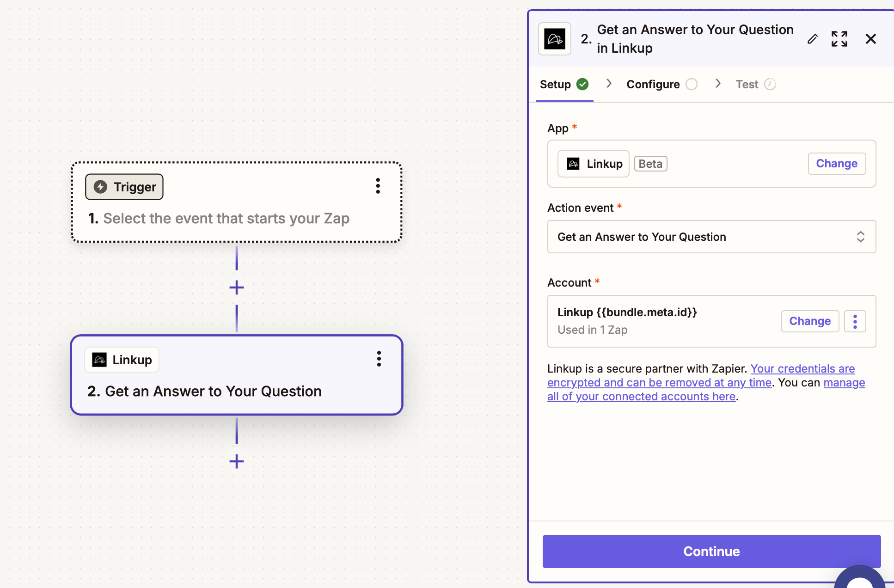Open Linkup step three-dot menu
Viewport: 894px width, 588px height.
coord(379,359)
